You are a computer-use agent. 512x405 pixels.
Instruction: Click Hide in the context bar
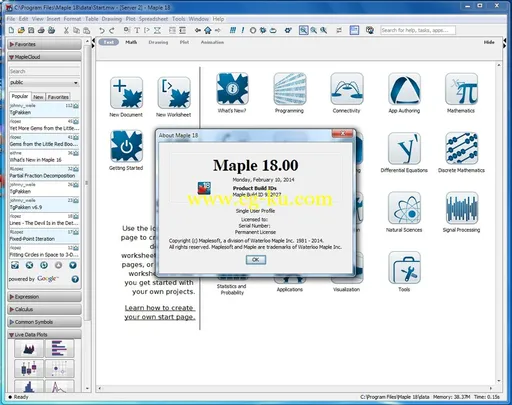(489, 42)
